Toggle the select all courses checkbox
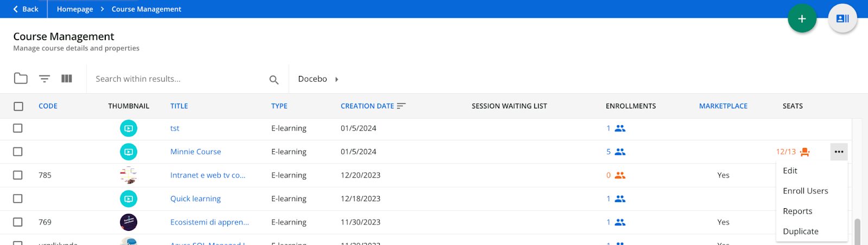This screenshot has width=868, height=245. coord(18,106)
